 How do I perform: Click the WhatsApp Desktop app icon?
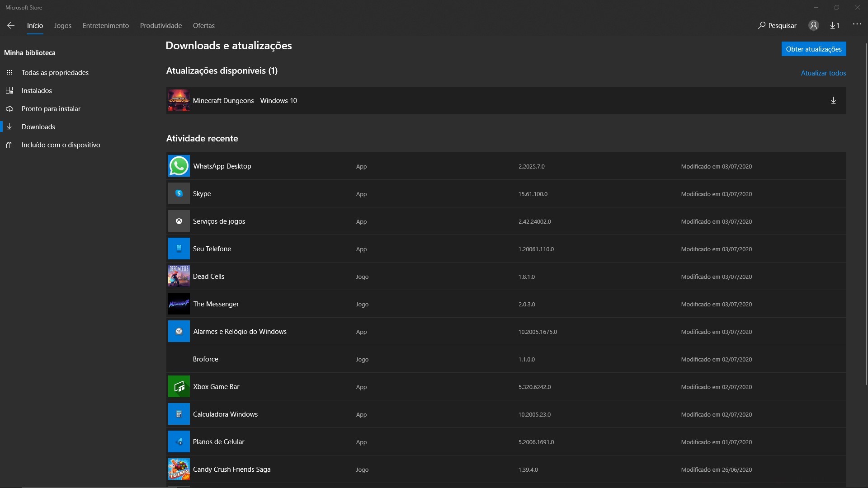pos(178,166)
